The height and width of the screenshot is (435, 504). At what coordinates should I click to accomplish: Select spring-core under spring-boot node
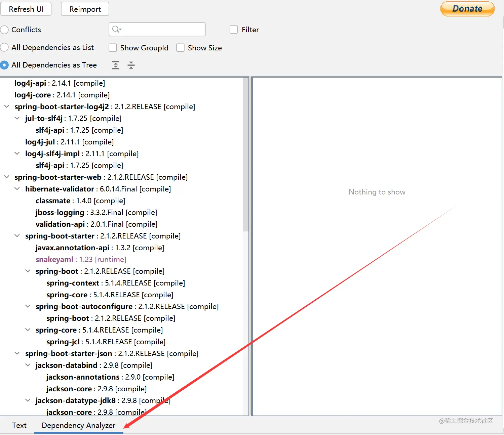click(110, 295)
